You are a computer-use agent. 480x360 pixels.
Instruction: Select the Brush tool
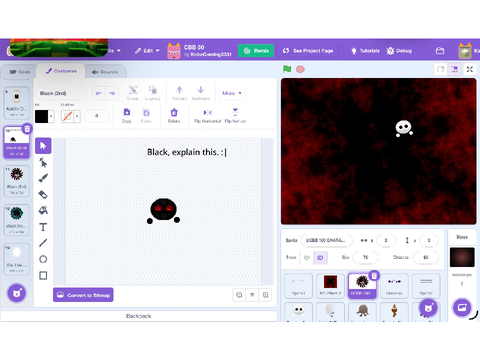(x=43, y=178)
